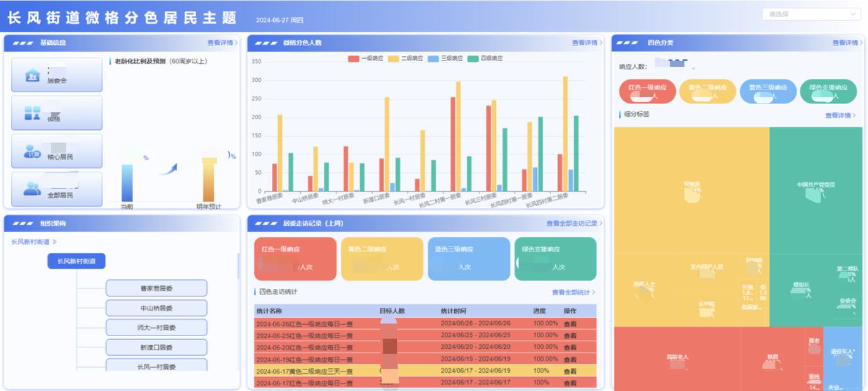This screenshot has width=868, height=391.
Task: Click the double chevron beside 长风新村街道 breadcrumb
Action: point(54,242)
